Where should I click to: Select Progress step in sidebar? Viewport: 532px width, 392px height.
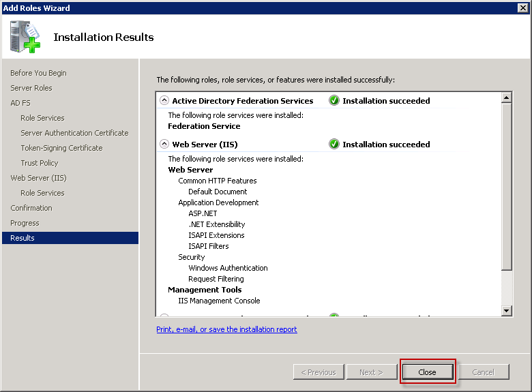(25, 223)
